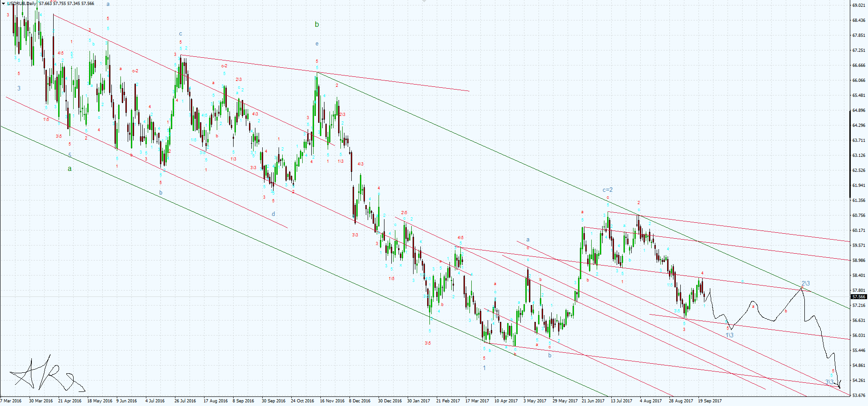868x406 pixels.
Task: Click price level 64.296 on the axis
Action: [x=858, y=125]
